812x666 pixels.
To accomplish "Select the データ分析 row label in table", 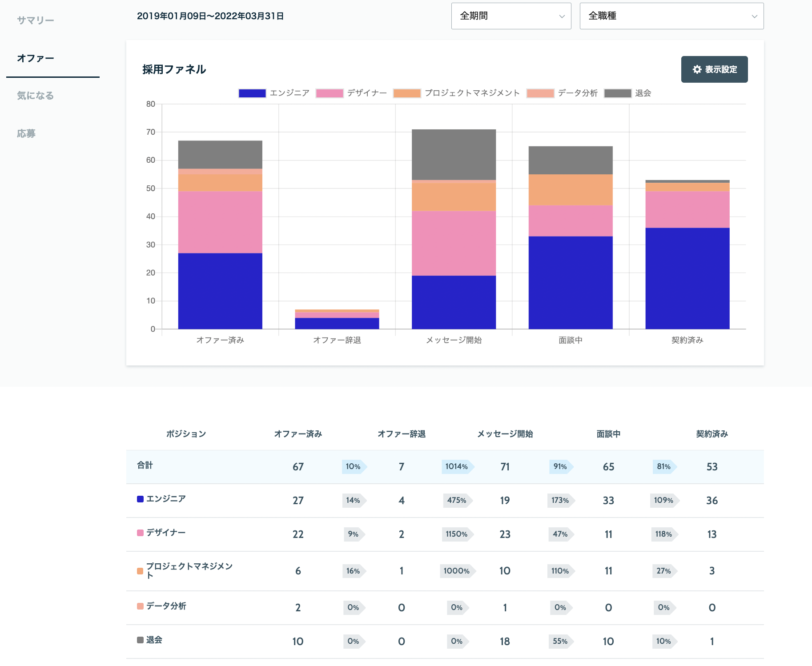I will tap(166, 606).
